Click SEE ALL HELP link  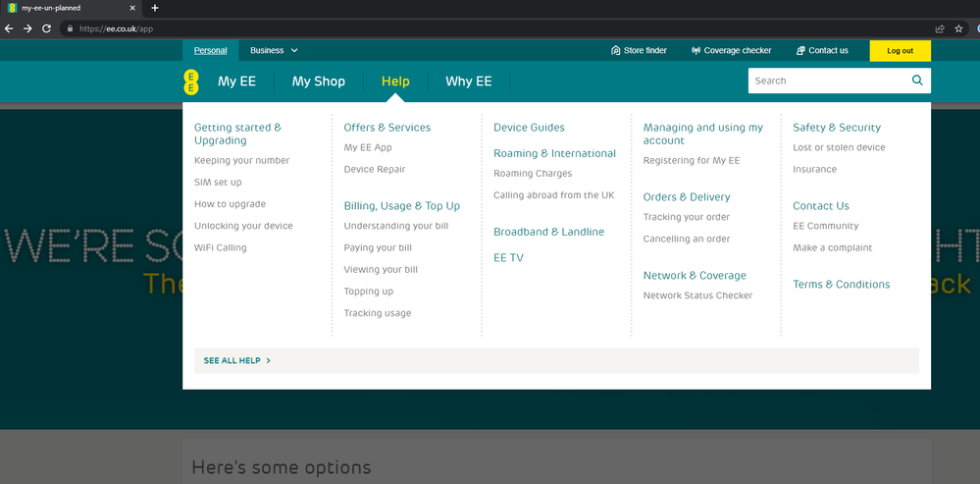(x=236, y=361)
